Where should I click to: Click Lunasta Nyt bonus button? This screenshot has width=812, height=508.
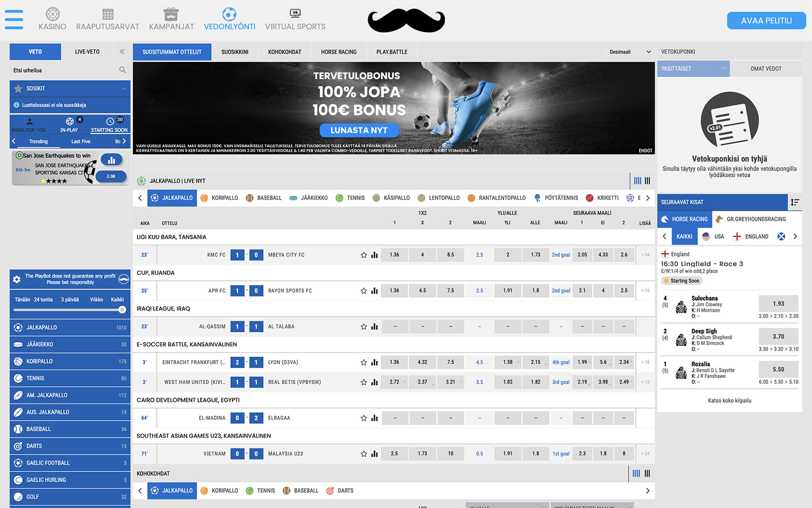[359, 131]
